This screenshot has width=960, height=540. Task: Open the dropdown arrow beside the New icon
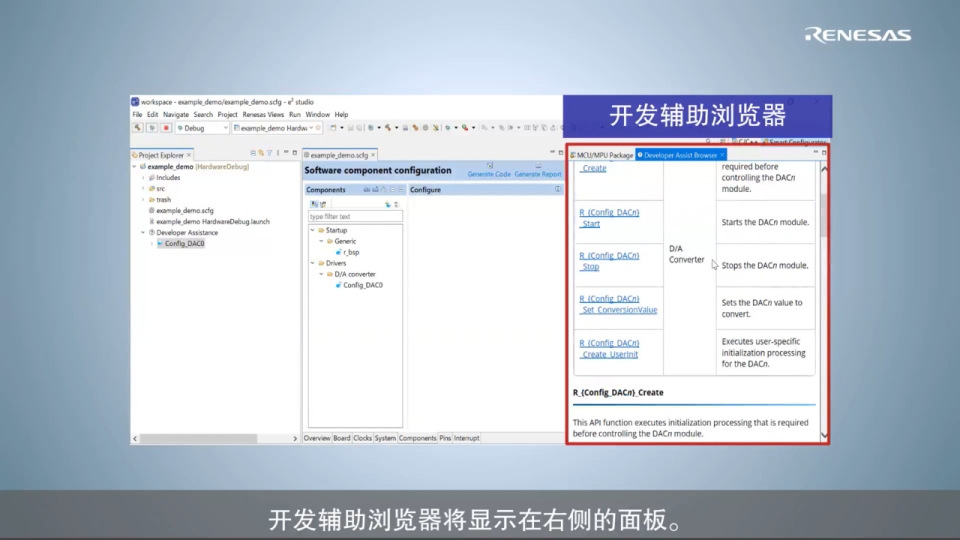point(341,128)
